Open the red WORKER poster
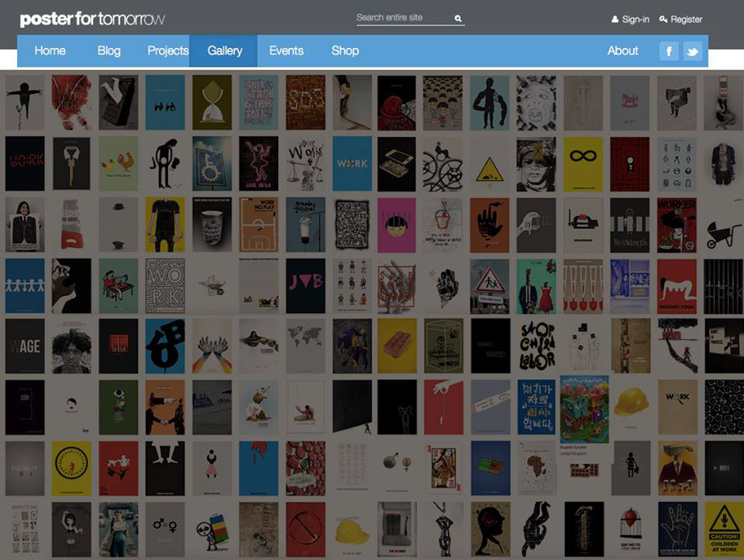Screen dimensions: 744x560 pyautogui.click(x=677, y=225)
